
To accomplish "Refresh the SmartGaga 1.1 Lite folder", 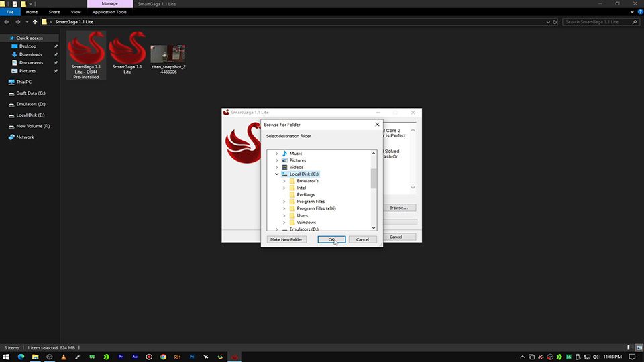I will (x=555, y=22).
